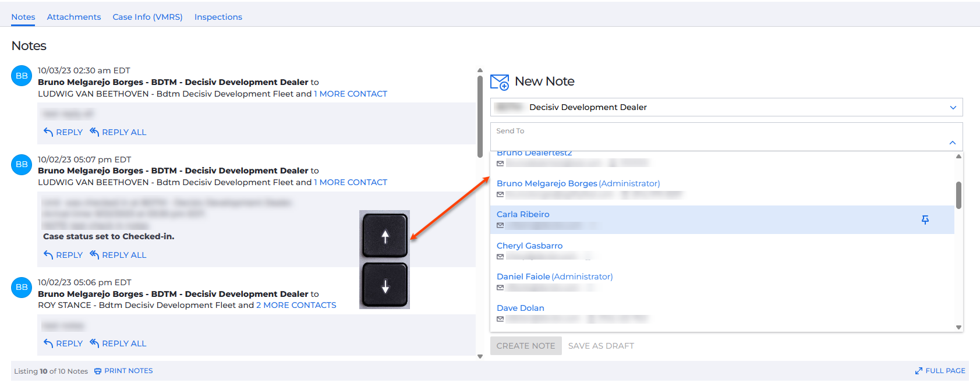Click the New Note envelope icon
This screenshot has height=390, width=980.
point(500,82)
